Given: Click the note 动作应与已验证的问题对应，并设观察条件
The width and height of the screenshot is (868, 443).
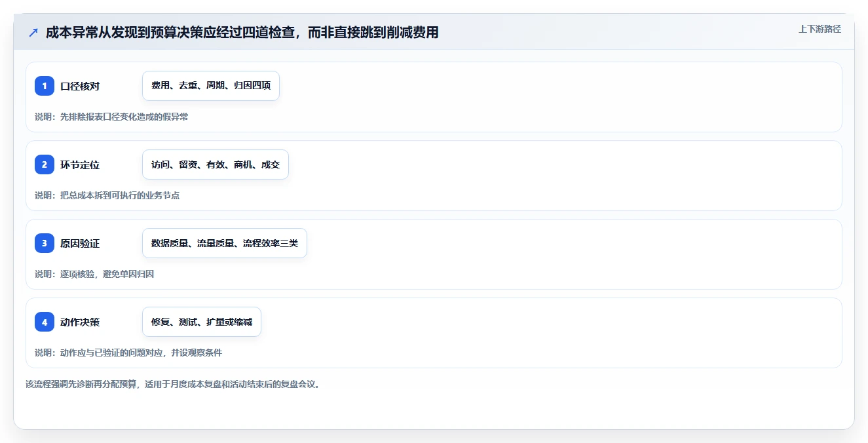Looking at the screenshot, I should pyautogui.click(x=142, y=353).
